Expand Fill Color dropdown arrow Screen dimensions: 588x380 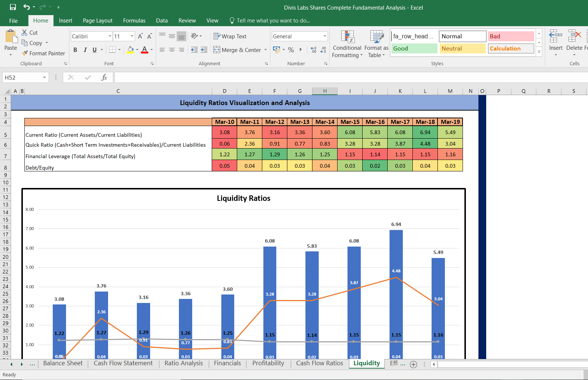click(137, 50)
